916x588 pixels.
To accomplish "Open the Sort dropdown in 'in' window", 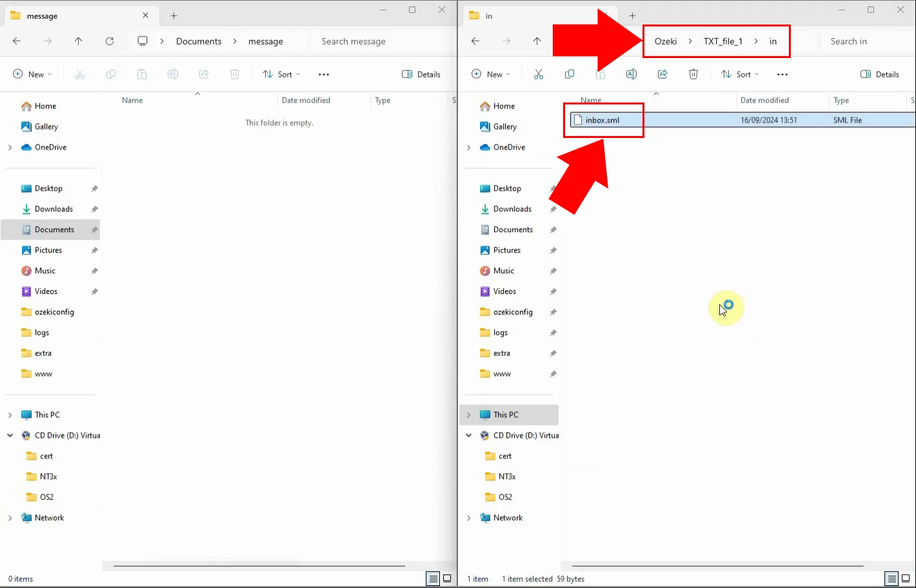I will pos(740,74).
